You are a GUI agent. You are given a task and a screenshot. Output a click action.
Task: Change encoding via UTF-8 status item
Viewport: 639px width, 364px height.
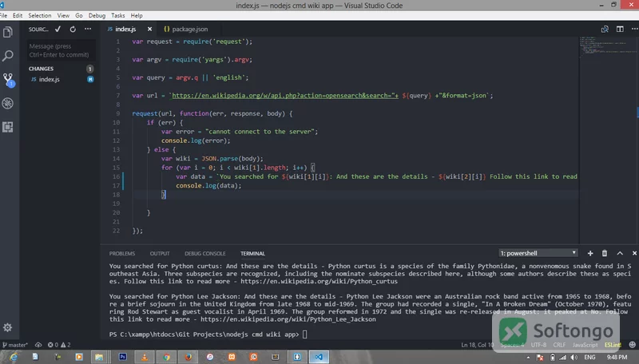538,345
